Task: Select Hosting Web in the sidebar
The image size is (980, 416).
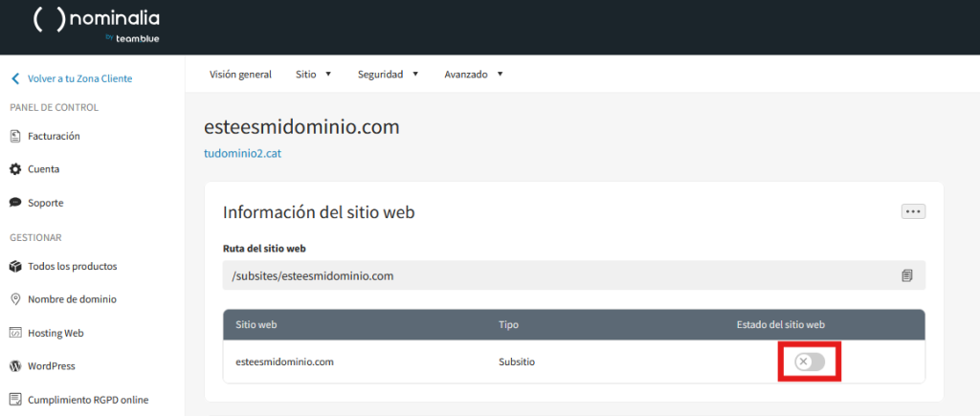Action: [x=56, y=333]
